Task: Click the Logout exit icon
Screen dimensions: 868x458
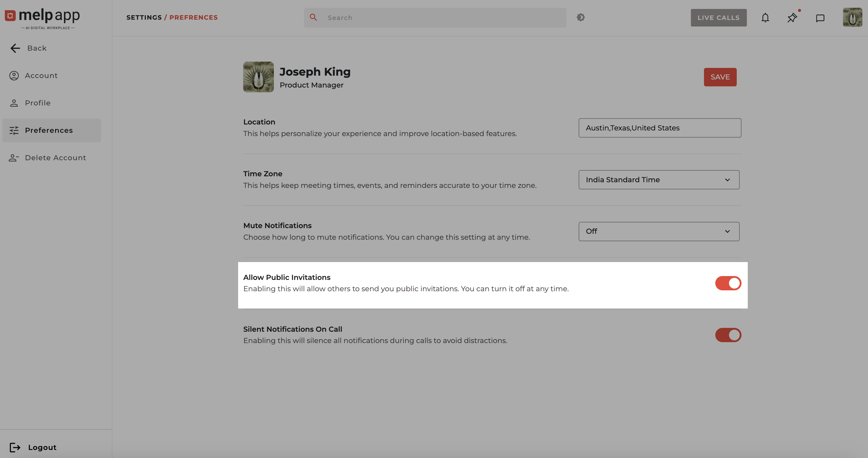Action: 15,447
